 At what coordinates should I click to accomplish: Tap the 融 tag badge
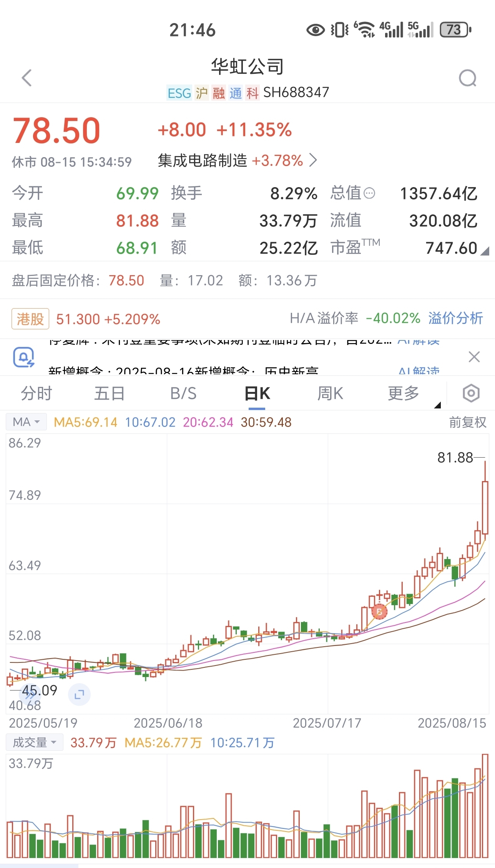coord(218,93)
